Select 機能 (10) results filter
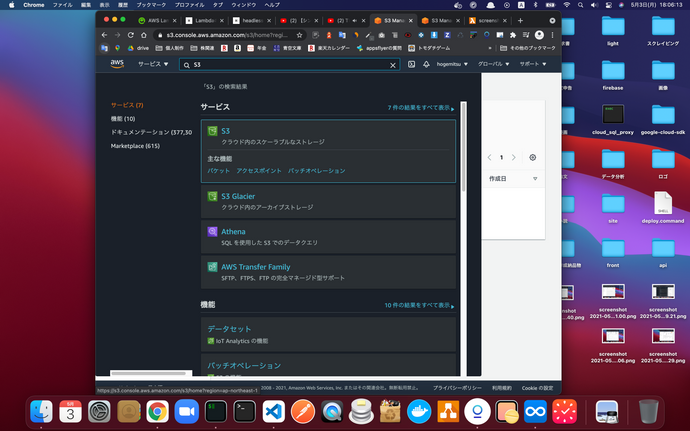 123,119
